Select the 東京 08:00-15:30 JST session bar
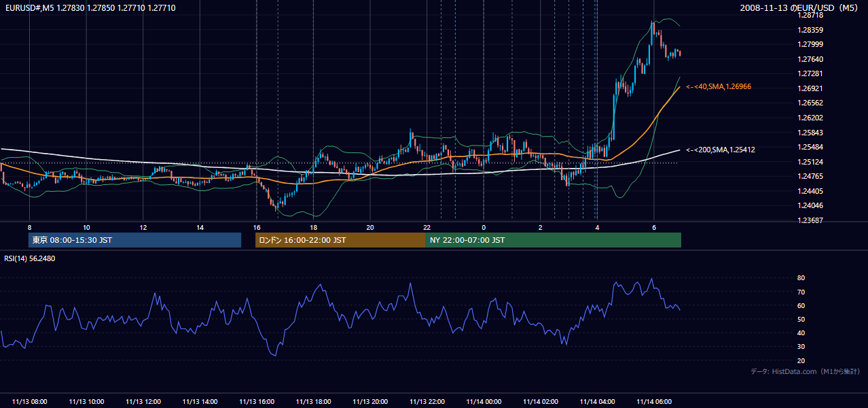 (134, 240)
